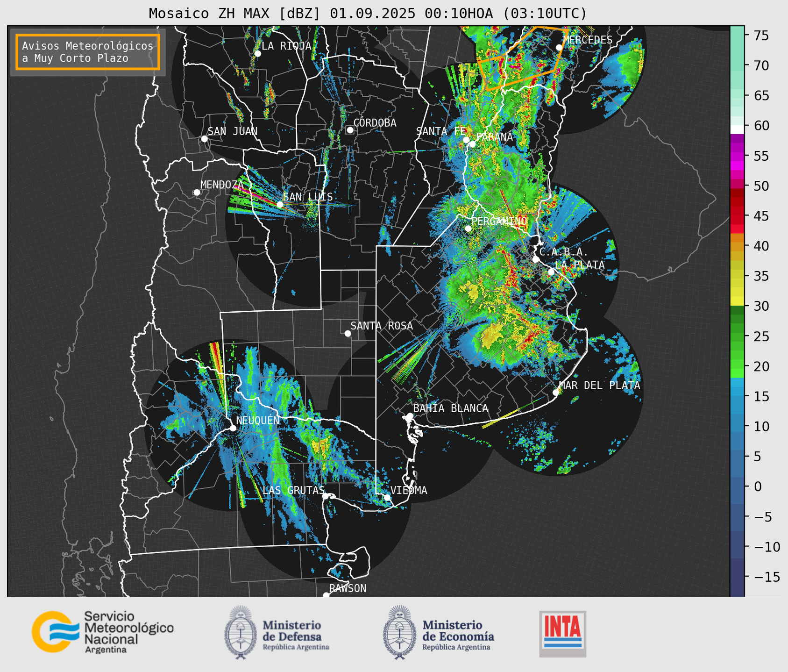The height and width of the screenshot is (672, 788).
Task: Click the green 25 dBZ color band
Action: 737,336
